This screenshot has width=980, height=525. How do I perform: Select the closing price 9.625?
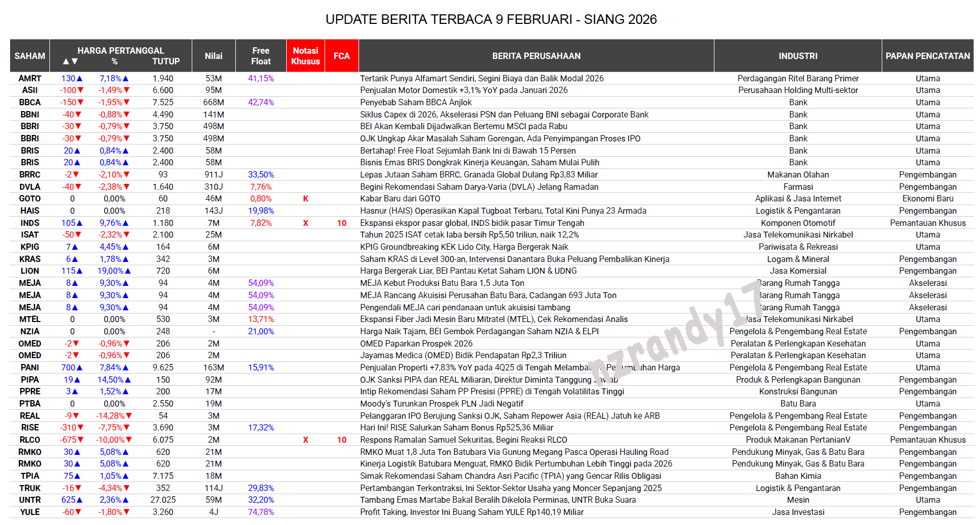(163, 368)
